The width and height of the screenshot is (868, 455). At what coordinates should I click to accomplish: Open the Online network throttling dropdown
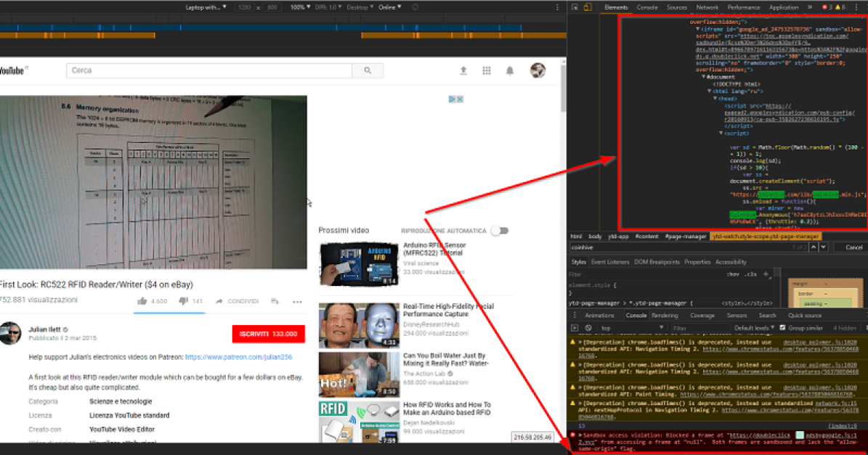tap(390, 7)
